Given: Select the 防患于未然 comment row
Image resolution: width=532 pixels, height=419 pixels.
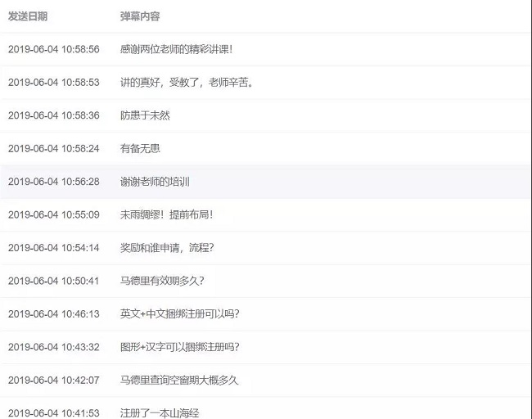Looking at the screenshot, I should tap(145, 115).
